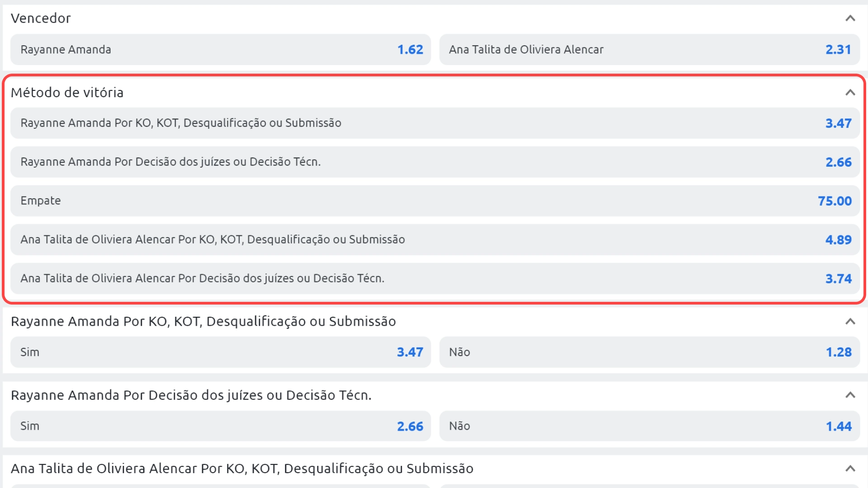Image resolution: width=868 pixels, height=488 pixels.
Task: Select Ana Talita Por KO method 4.89
Action: (435, 239)
